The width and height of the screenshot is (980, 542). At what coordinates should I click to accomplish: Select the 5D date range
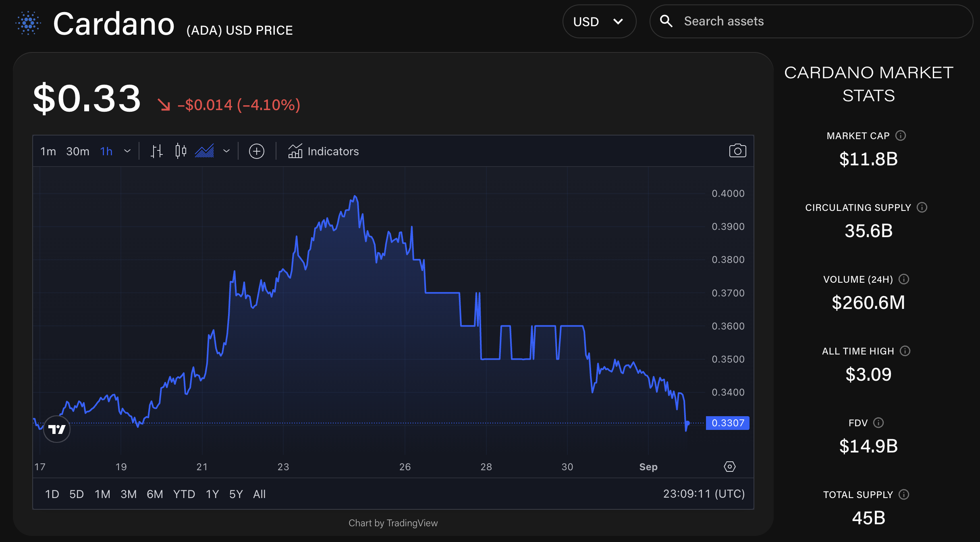tap(77, 494)
